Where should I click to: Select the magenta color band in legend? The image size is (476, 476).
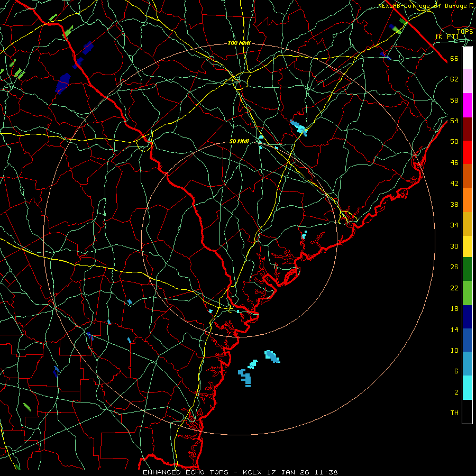467,105
